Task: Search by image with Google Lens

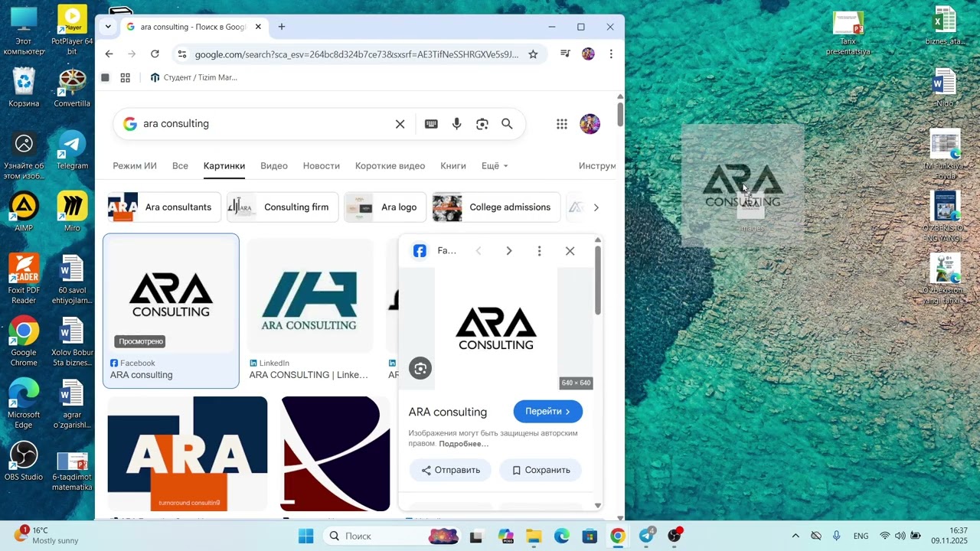Action: 482,124
